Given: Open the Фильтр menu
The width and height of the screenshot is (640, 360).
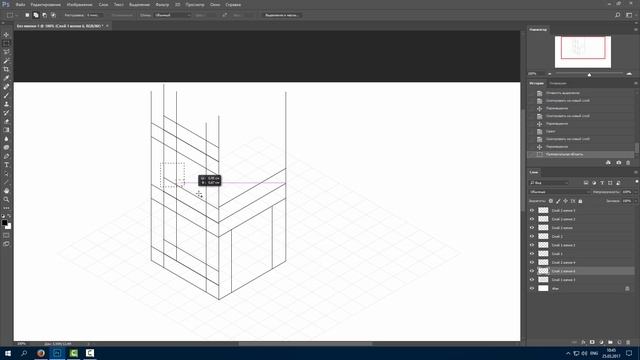Looking at the screenshot, I should (162, 4).
